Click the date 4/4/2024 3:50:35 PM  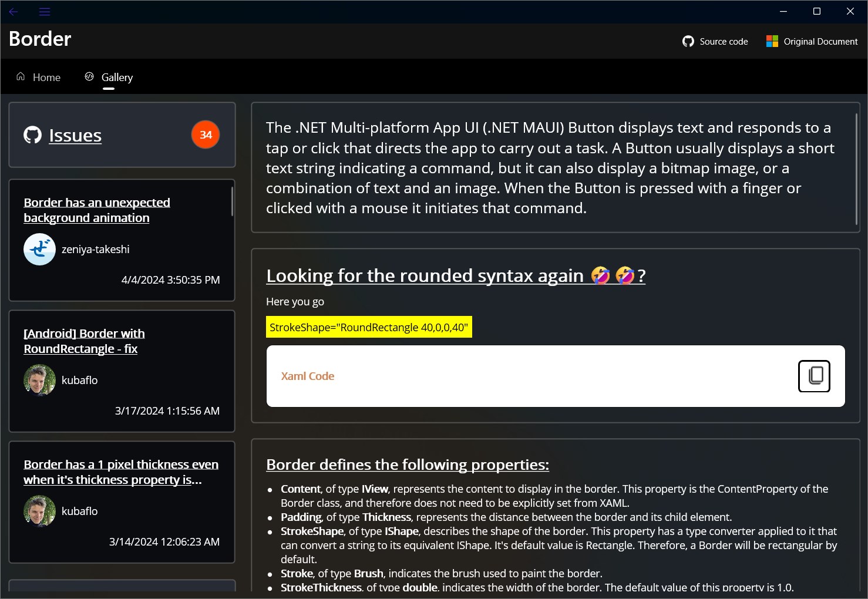click(170, 280)
